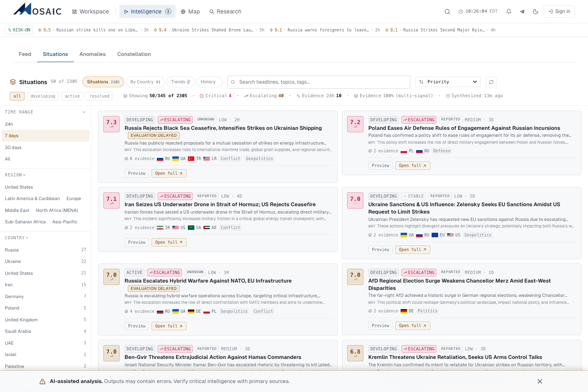Open the Research nav item

(x=225, y=11)
